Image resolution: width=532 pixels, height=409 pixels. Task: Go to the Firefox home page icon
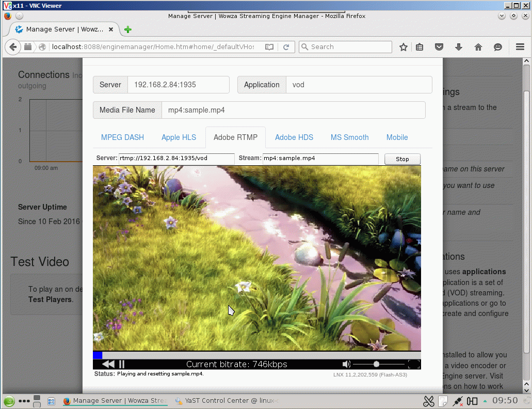(x=478, y=47)
